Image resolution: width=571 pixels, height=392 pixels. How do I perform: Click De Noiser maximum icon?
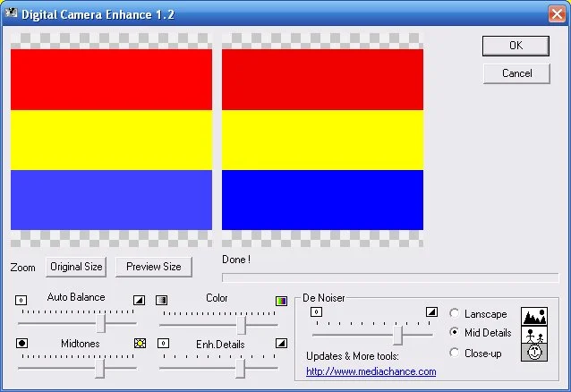[x=431, y=311]
